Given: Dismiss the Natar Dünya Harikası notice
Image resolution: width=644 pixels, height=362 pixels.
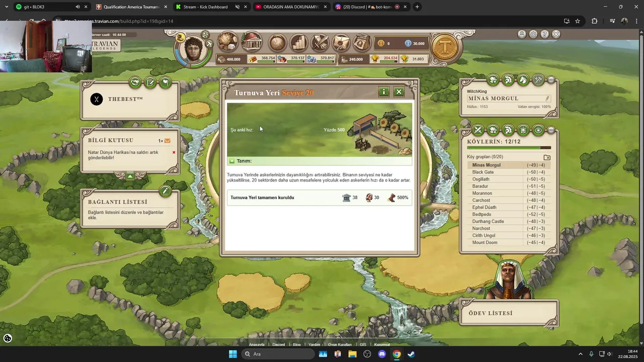Looking at the screenshot, I should (x=174, y=152).
